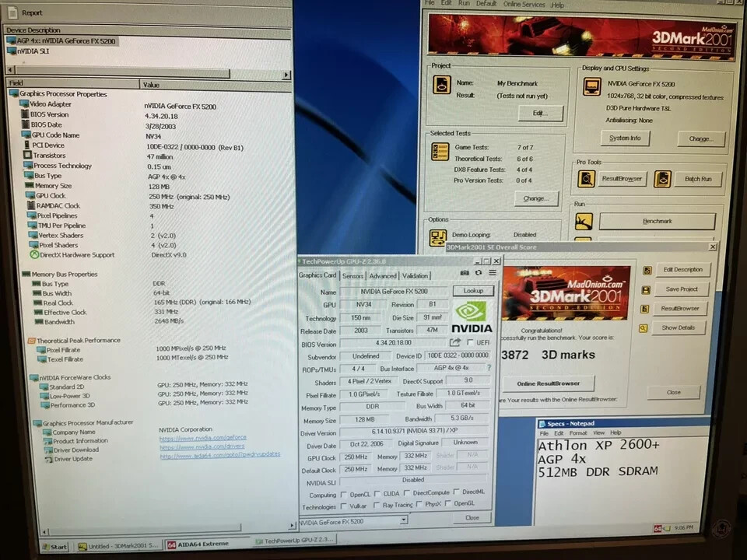The width and height of the screenshot is (747, 560).
Task: Toggle the PhysX checkbox
Action: (419, 504)
